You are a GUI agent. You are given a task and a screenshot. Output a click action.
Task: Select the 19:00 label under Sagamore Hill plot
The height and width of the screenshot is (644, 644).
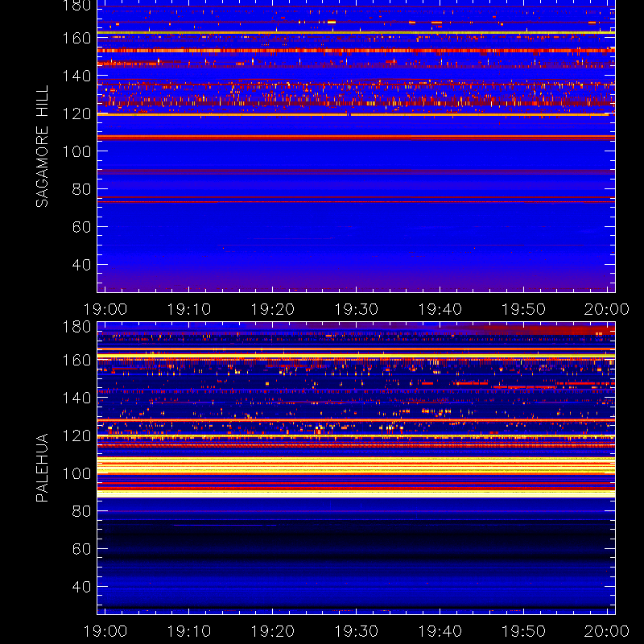[105, 309]
